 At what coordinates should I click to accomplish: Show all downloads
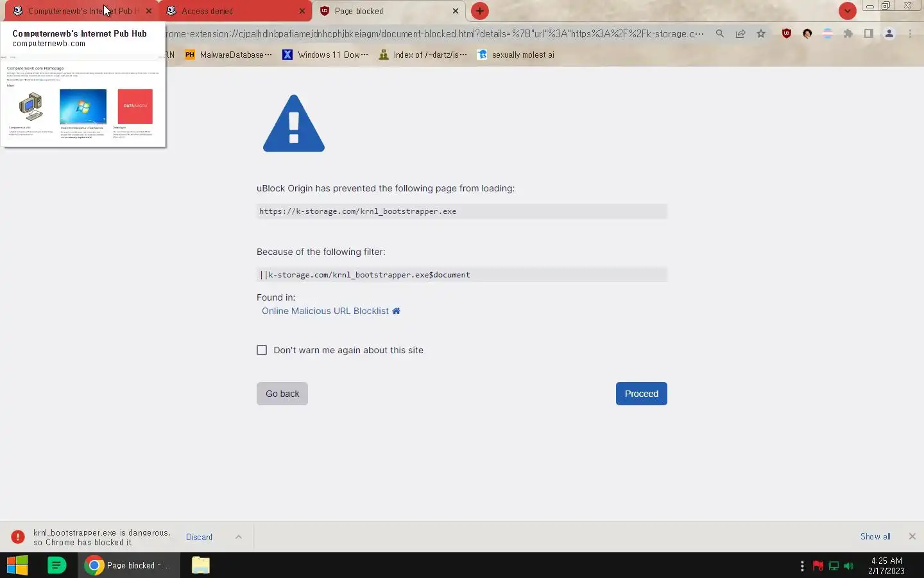pos(875,536)
